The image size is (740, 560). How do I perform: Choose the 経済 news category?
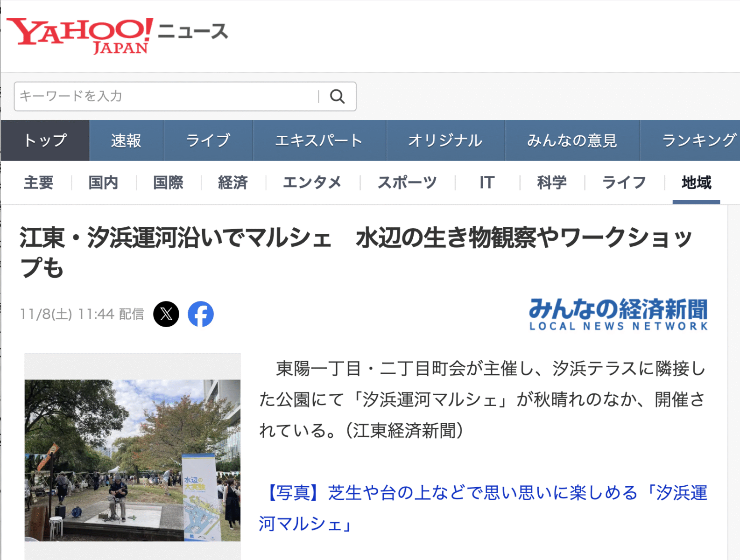click(233, 182)
